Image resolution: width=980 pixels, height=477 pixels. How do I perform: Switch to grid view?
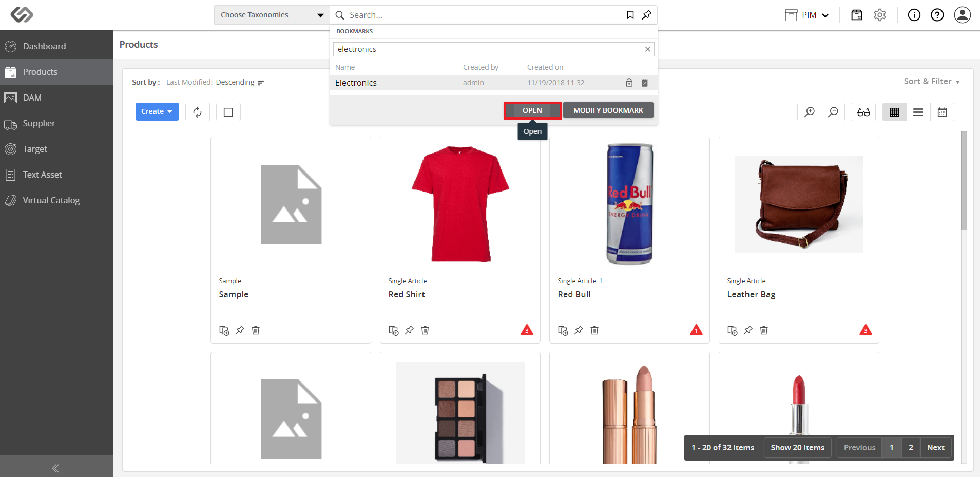(x=895, y=112)
